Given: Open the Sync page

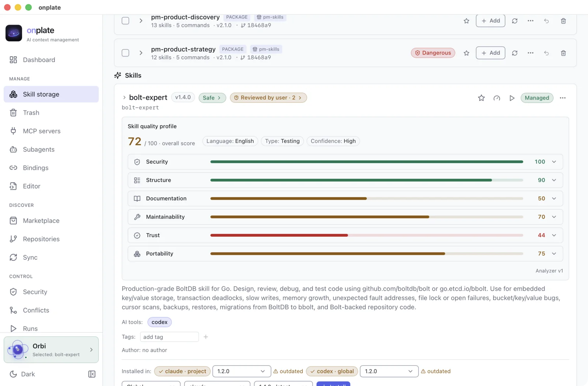Looking at the screenshot, I should [x=51, y=257].
